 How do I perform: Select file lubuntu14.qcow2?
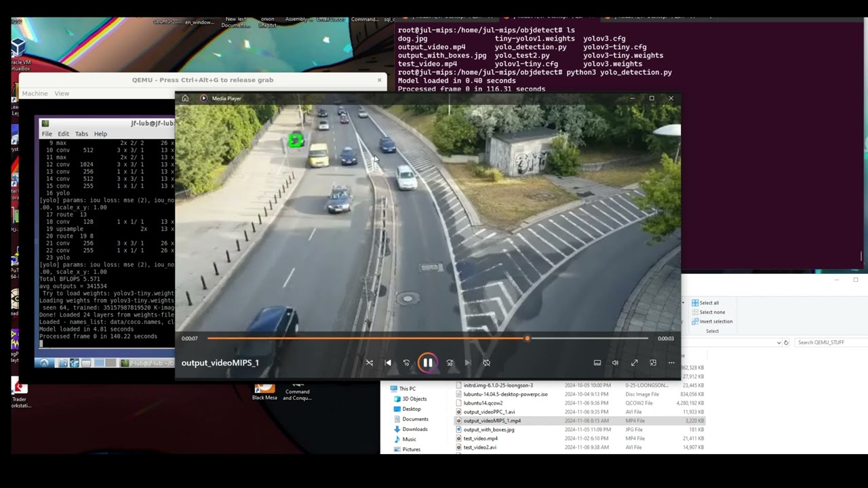580,403
